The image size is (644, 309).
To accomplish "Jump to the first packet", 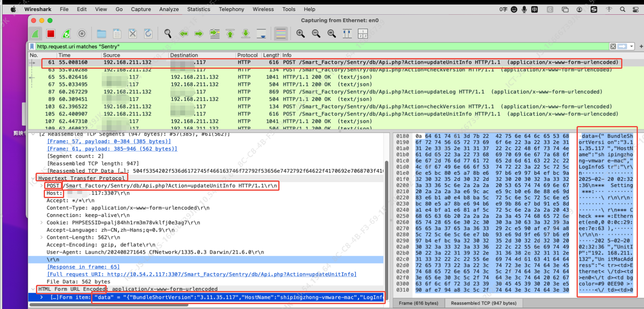I will point(230,34).
